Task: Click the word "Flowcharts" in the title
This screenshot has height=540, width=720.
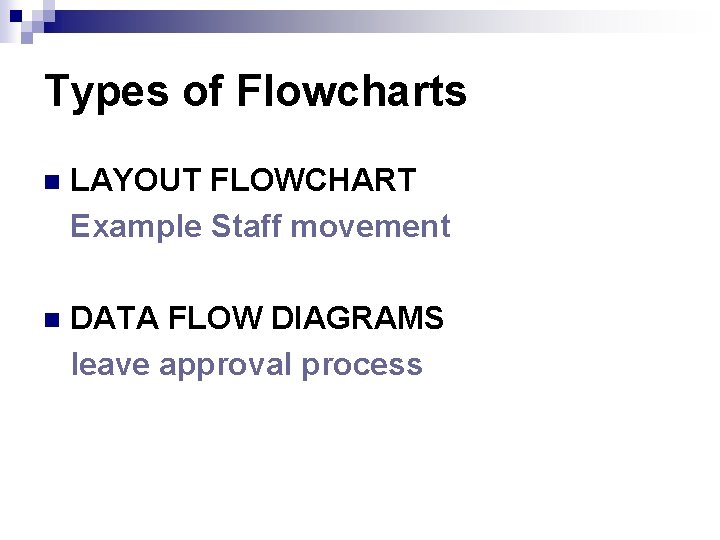Action: 352,92
